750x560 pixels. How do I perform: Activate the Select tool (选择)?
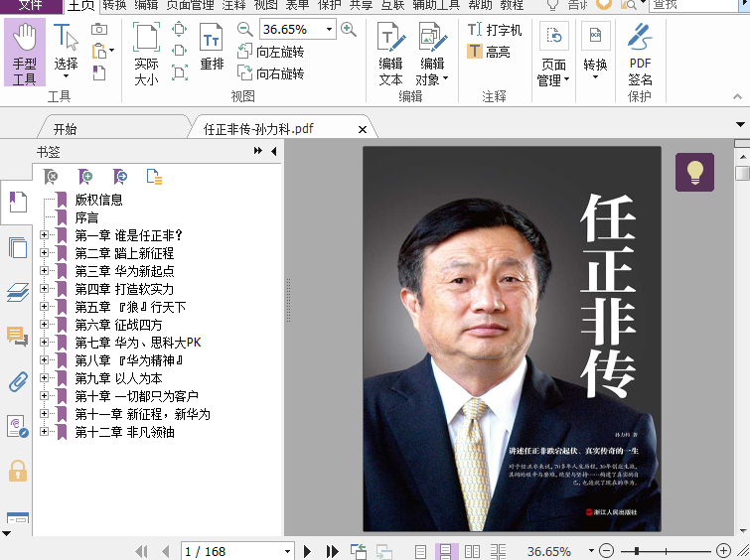click(x=66, y=52)
